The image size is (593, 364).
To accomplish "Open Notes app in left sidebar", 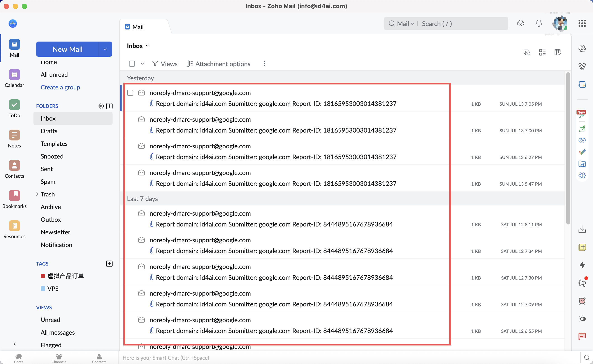I will tap(14, 135).
